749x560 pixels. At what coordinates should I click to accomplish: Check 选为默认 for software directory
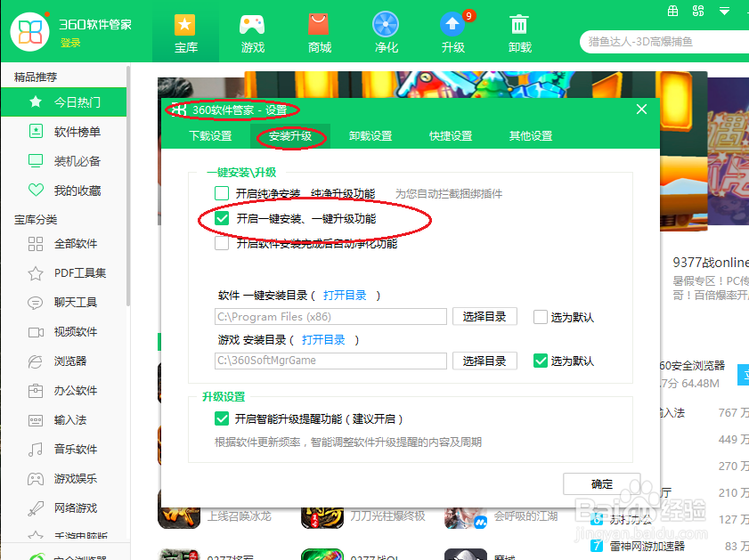541,317
